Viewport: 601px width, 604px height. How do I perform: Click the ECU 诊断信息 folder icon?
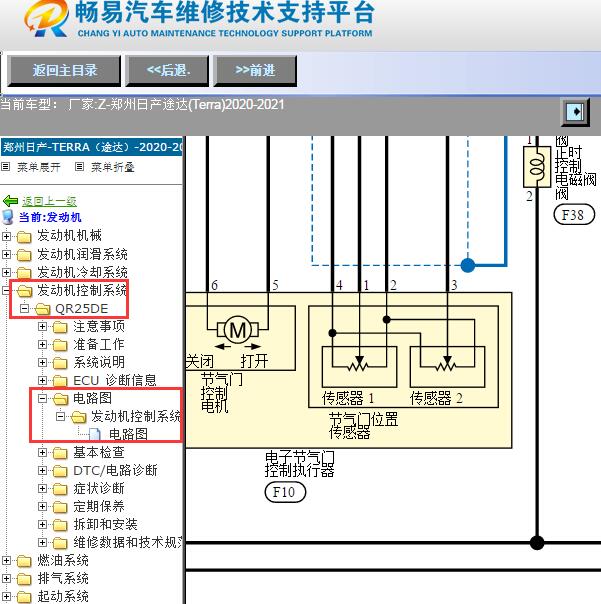[60, 381]
